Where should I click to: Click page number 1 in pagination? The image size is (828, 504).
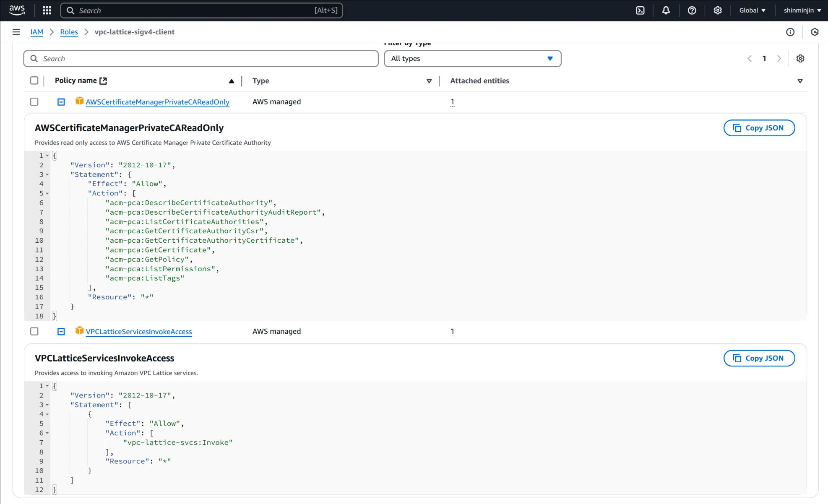[x=764, y=59]
